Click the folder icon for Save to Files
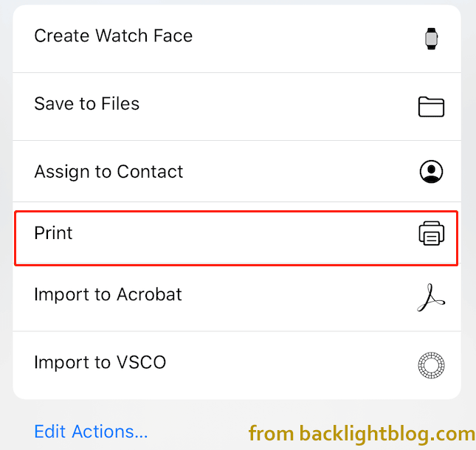The height and width of the screenshot is (450, 476). (432, 107)
